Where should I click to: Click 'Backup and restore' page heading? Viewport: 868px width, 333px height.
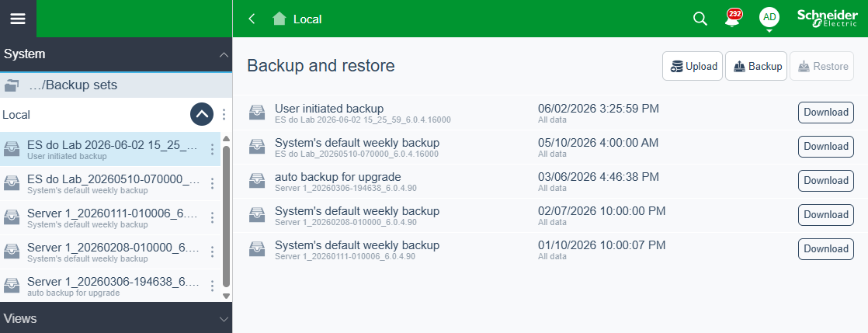pos(321,66)
